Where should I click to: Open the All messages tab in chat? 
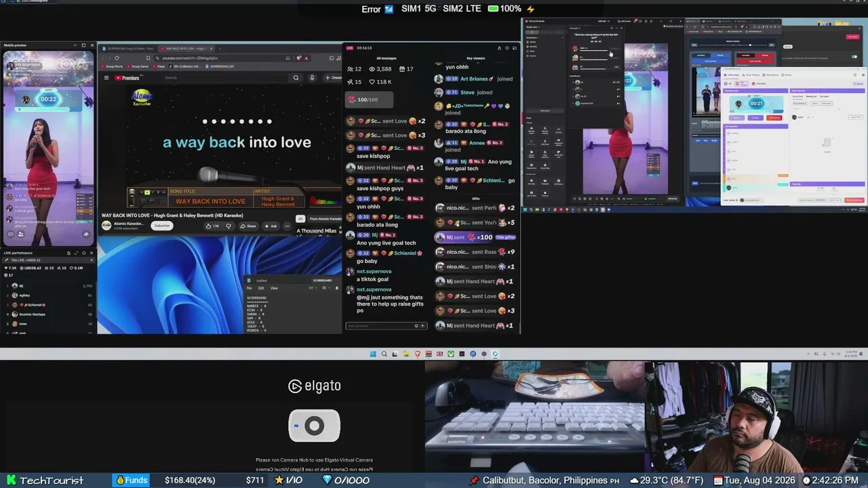coord(387,58)
